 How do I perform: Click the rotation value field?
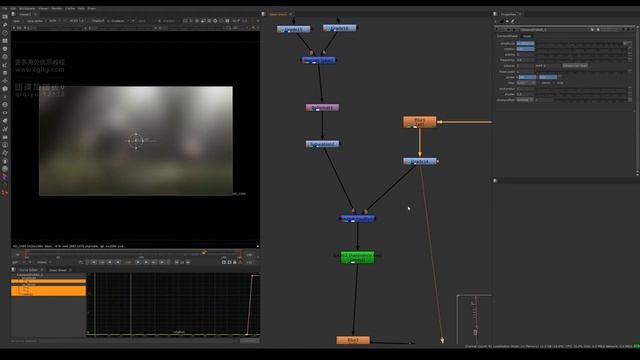click(525, 49)
